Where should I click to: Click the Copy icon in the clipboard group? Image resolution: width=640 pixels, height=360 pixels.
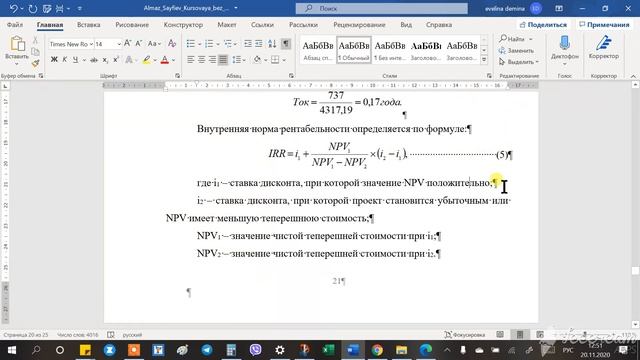(x=36, y=51)
